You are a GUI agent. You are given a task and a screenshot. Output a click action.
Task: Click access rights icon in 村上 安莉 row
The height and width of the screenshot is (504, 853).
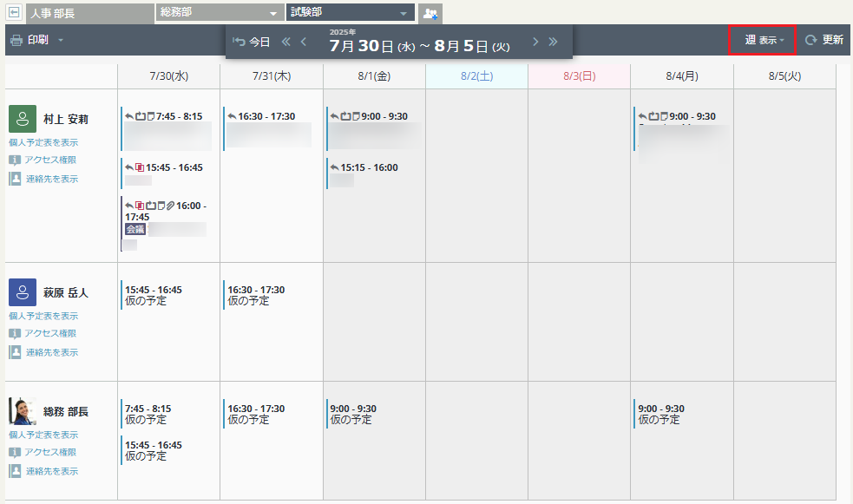click(x=15, y=160)
